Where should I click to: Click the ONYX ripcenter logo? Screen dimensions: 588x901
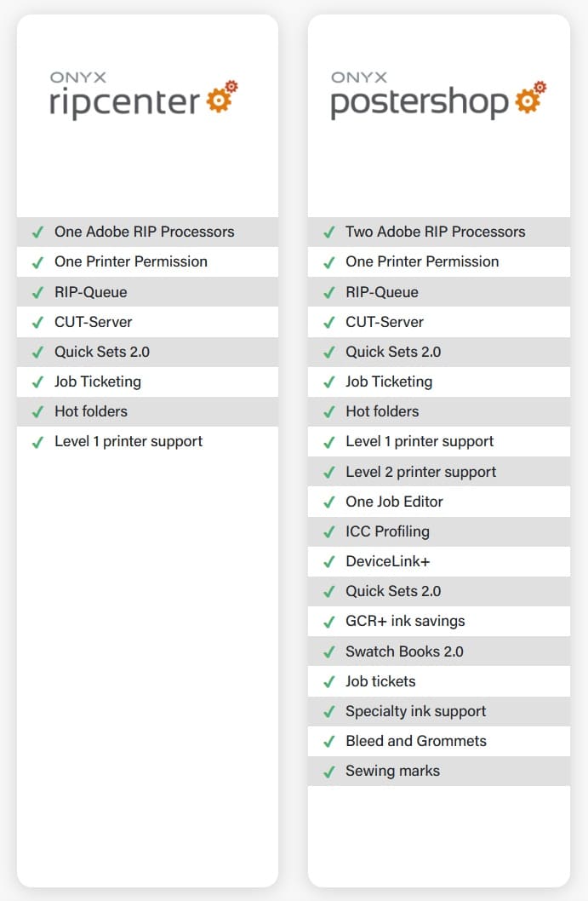tap(143, 95)
